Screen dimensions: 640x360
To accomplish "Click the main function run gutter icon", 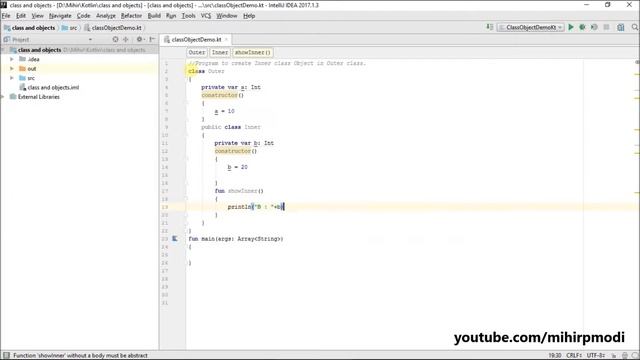I will (x=175, y=239).
